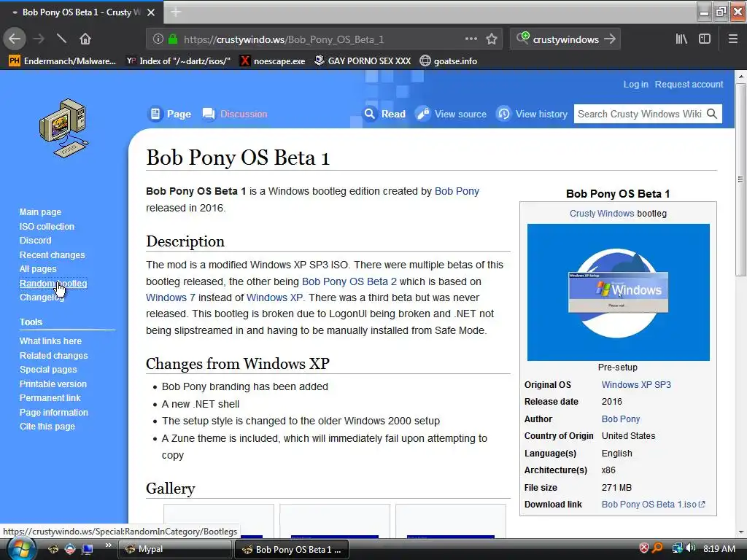The height and width of the screenshot is (560, 747).
Task: Switch to the Mypal taskbar button
Action: tap(174, 549)
